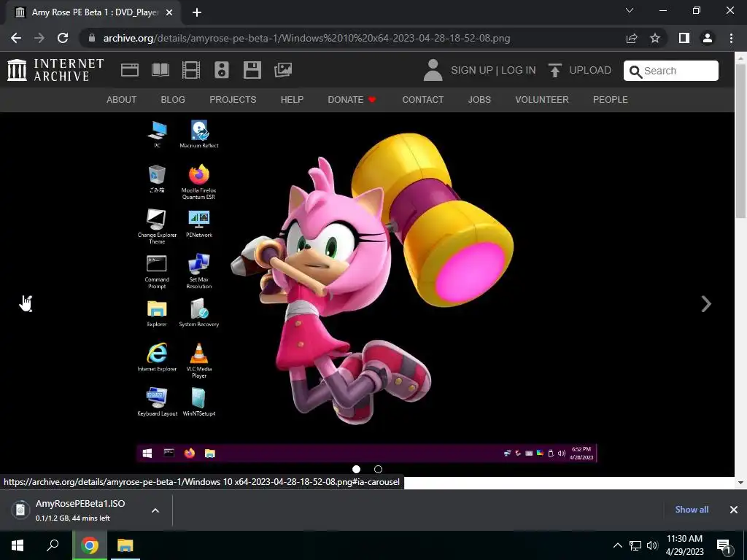Screen dimensions: 747x560
Task: Open the JOBS page
Action: click(479, 99)
